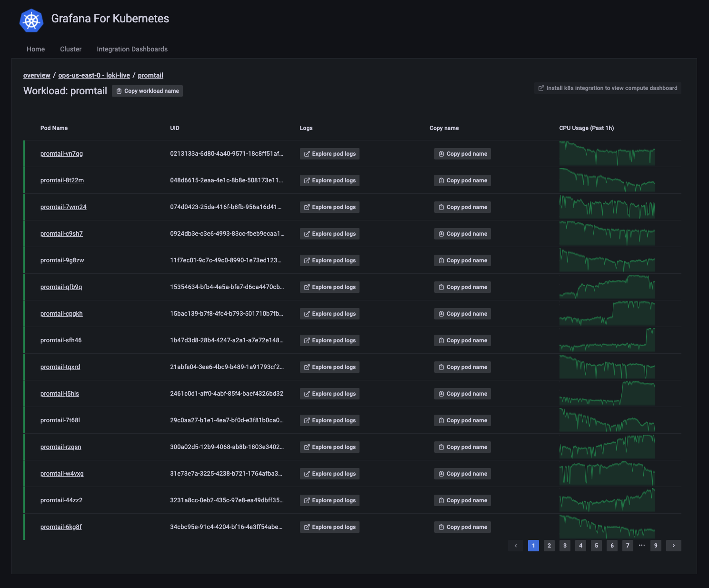Viewport: 709px width, 588px height.
Task: Open the Home tab
Action: point(36,49)
